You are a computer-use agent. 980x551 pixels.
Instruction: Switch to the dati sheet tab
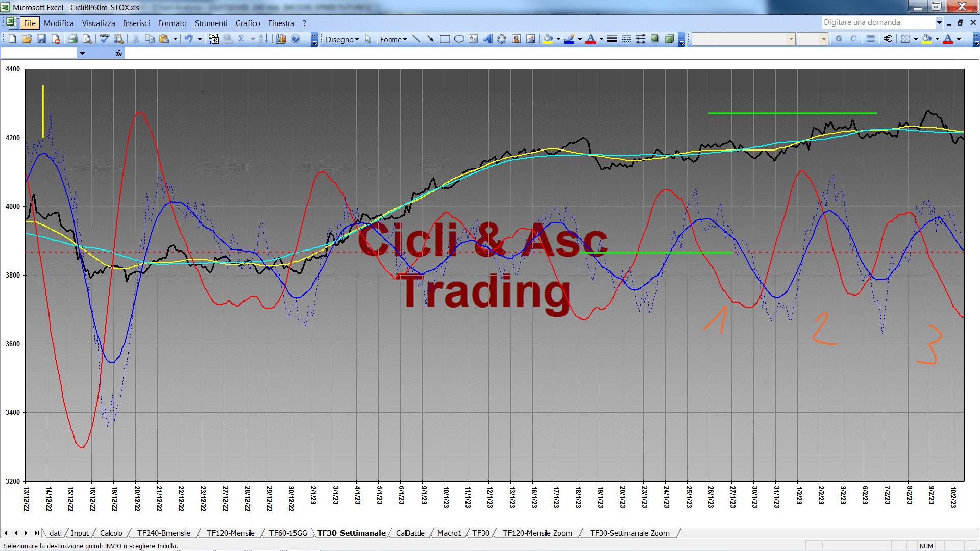tap(56, 533)
